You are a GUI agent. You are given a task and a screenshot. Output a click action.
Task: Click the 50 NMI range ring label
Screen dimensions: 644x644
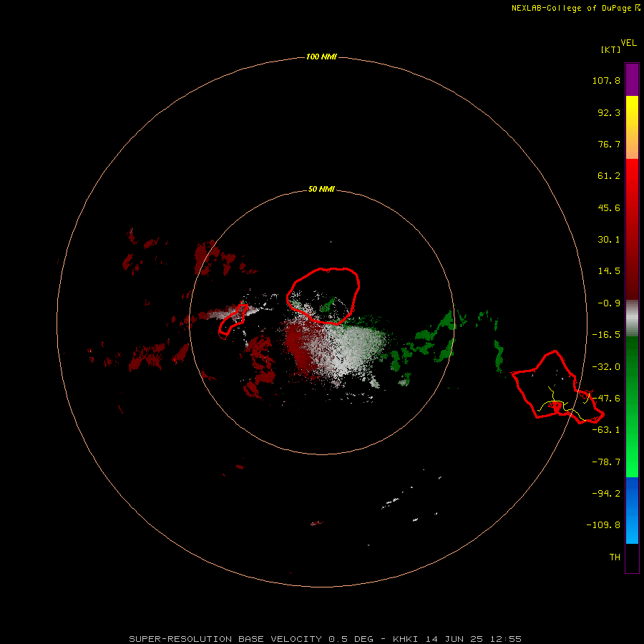pyautogui.click(x=321, y=189)
